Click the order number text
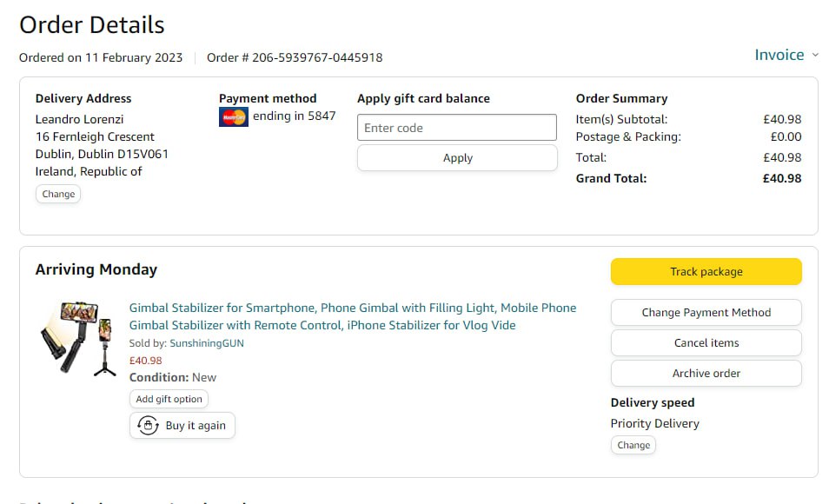829x504 pixels. coord(295,58)
